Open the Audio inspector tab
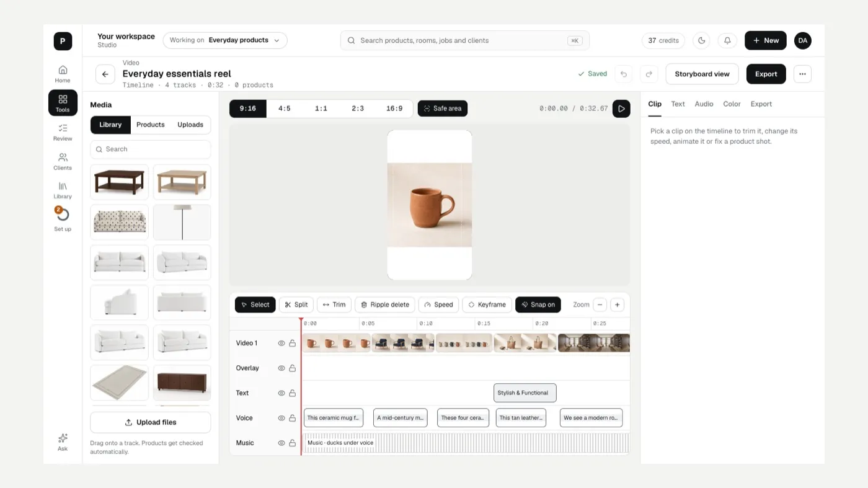This screenshot has width=868, height=488. [704, 104]
